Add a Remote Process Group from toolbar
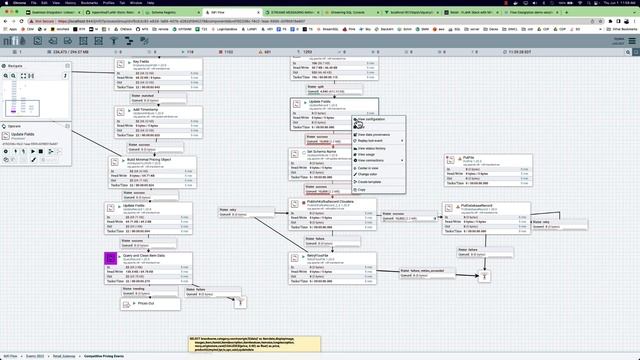The width and height of the screenshot is (640, 360). [x=98, y=41]
